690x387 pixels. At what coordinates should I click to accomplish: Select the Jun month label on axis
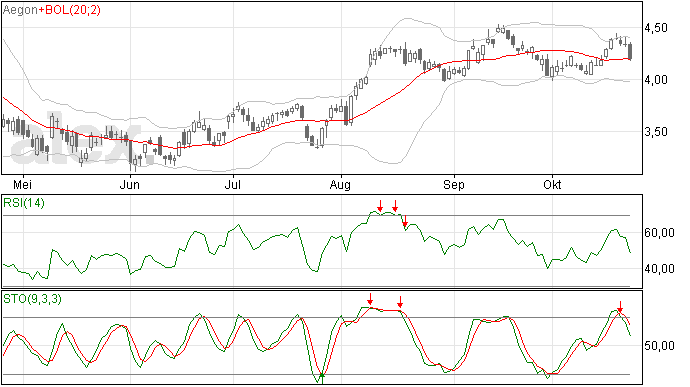(130, 184)
